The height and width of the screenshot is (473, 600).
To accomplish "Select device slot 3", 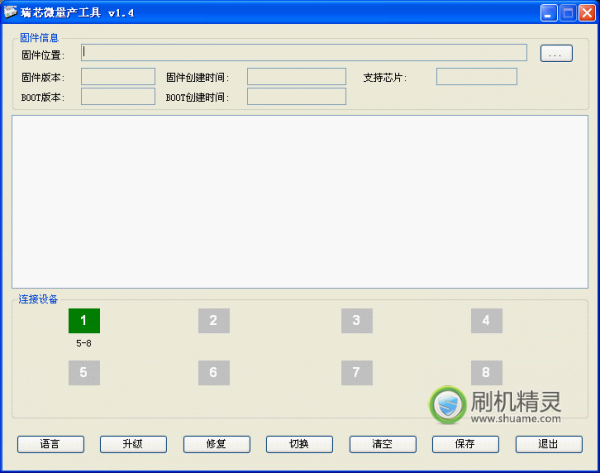I will (357, 320).
